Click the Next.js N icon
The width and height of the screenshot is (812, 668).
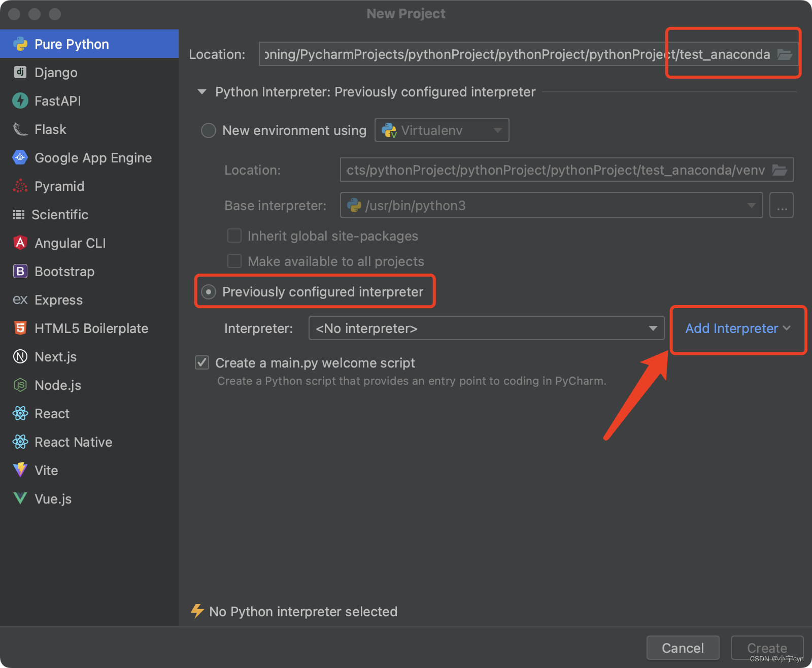(x=20, y=356)
